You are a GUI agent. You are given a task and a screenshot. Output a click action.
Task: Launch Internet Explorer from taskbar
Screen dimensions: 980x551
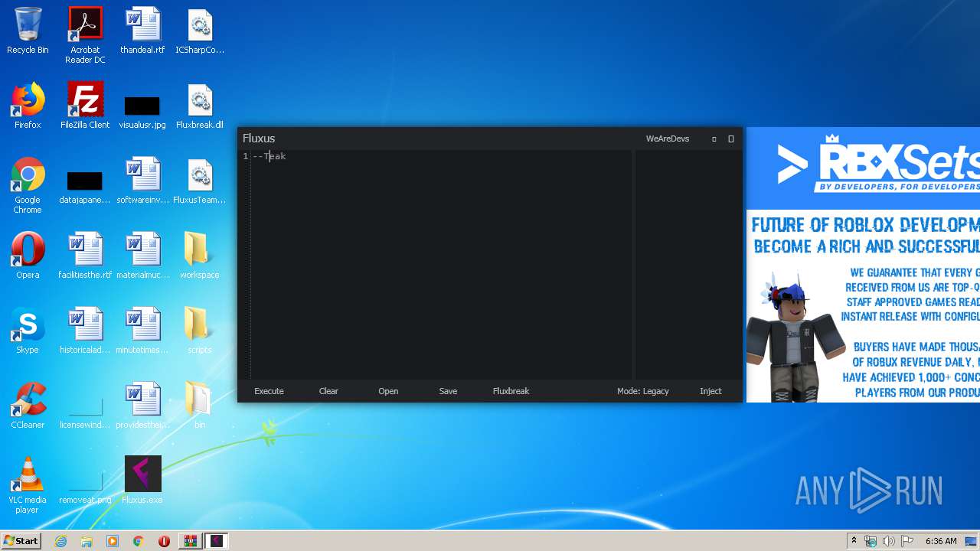[60, 541]
